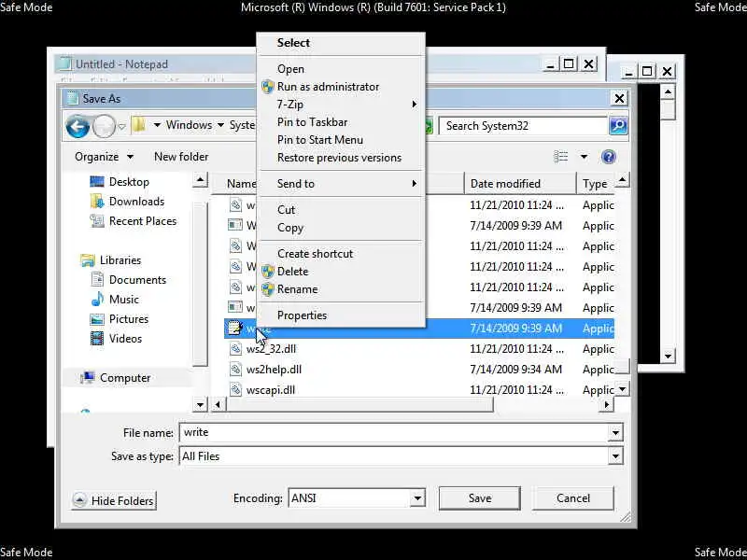Click the horizontal scrollbar of file list
Image resolution: width=747 pixels, height=560 pixels.
click(x=359, y=405)
